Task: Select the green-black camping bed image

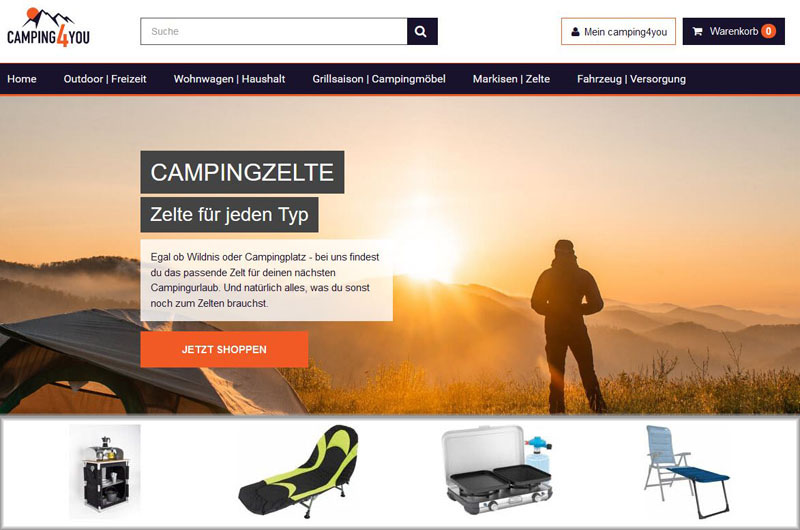Action: tap(298, 472)
